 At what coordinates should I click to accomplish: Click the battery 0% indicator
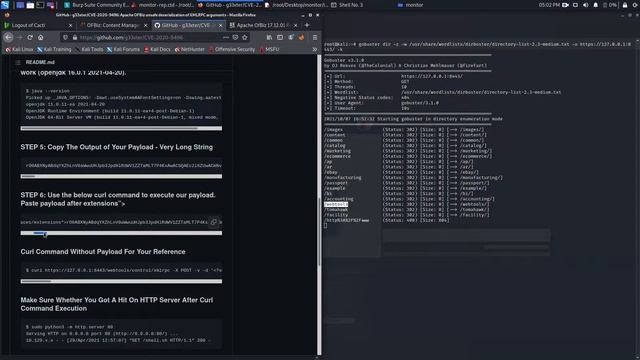[x=610, y=5]
